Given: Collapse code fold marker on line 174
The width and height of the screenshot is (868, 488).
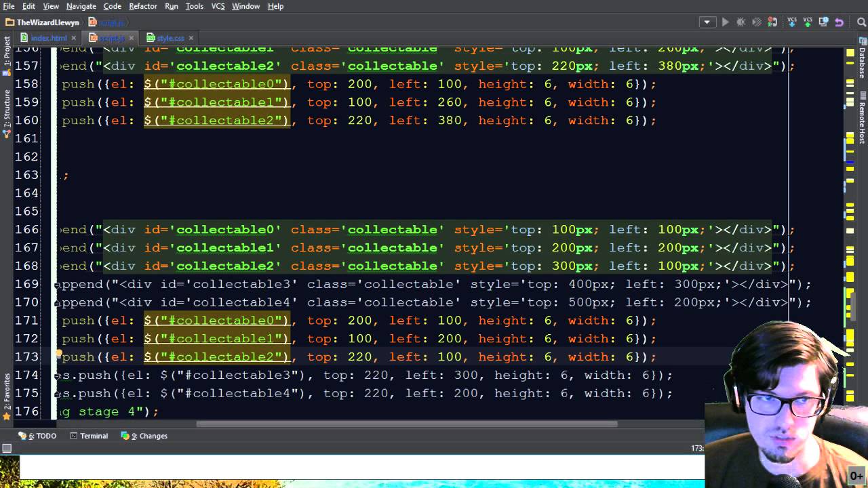Looking at the screenshot, I should click(x=57, y=375).
